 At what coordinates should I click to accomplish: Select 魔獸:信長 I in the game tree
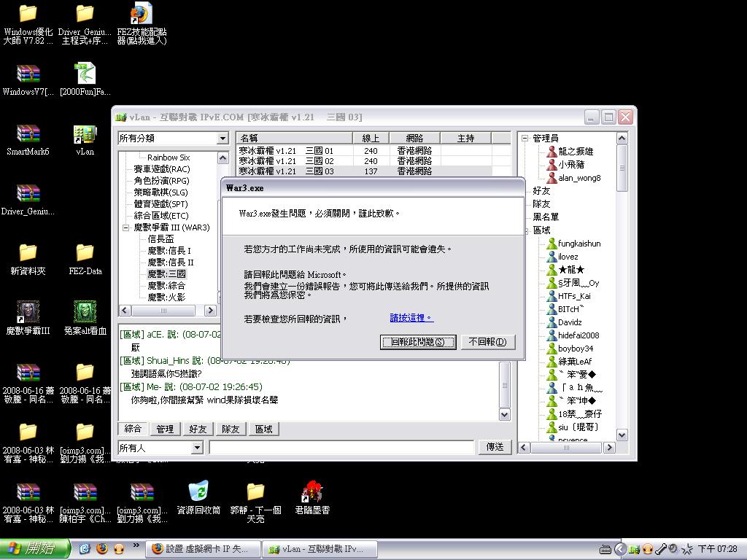pyautogui.click(x=169, y=251)
